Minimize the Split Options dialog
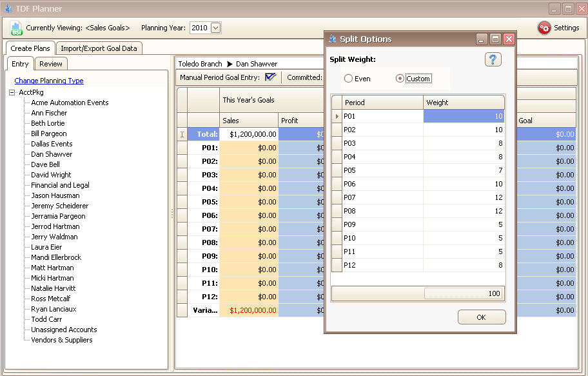The height and width of the screenshot is (376, 588). [482, 39]
